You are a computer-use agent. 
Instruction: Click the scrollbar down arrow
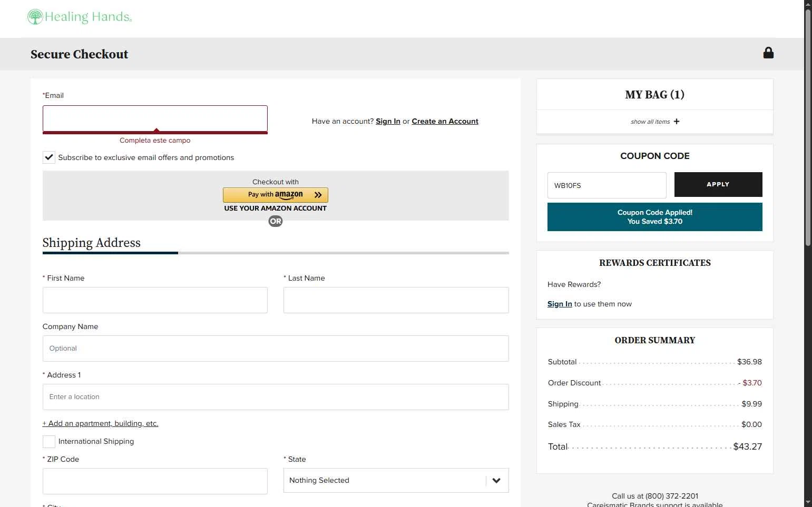pyautogui.click(x=808, y=502)
